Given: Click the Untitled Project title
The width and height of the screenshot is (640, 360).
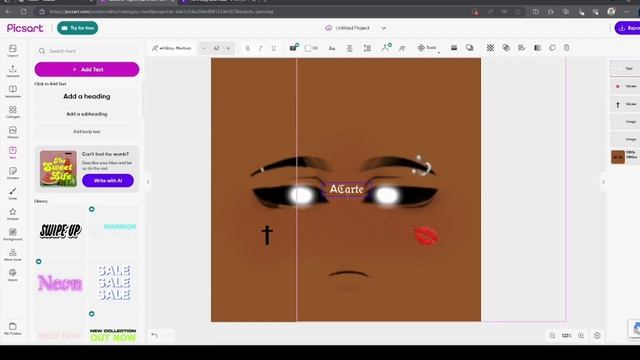Looking at the screenshot, I should click(x=352, y=28).
